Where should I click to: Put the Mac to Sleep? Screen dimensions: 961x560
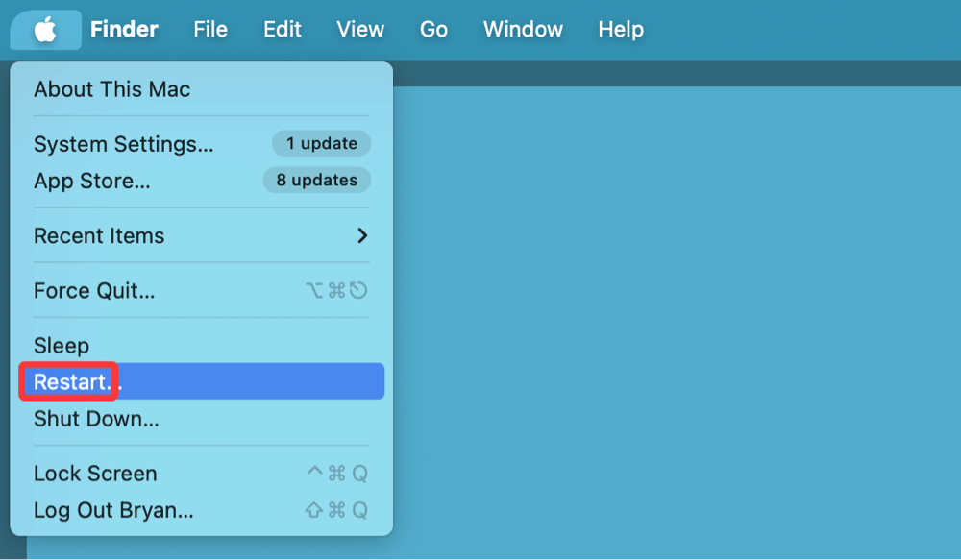(x=61, y=345)
